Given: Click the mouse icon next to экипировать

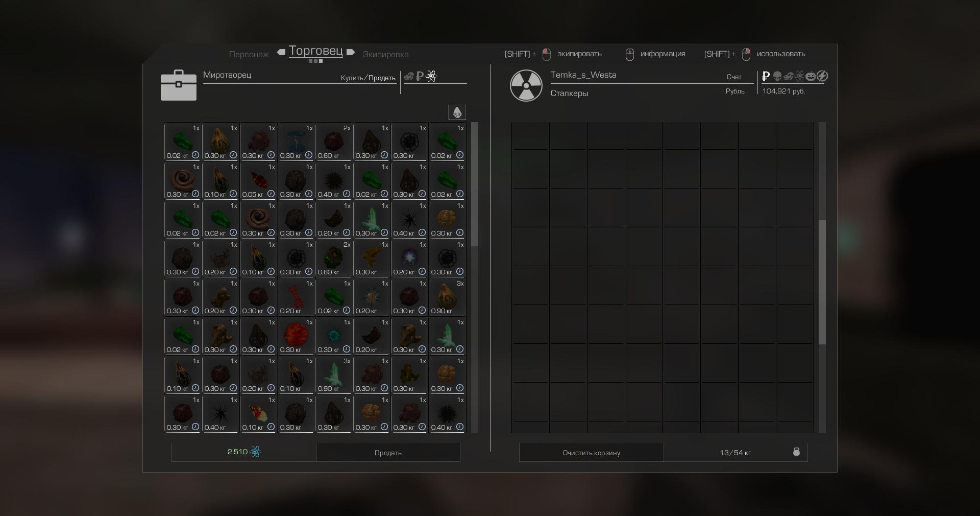Looking at the screenshot, I should click(x=547, y=54).
